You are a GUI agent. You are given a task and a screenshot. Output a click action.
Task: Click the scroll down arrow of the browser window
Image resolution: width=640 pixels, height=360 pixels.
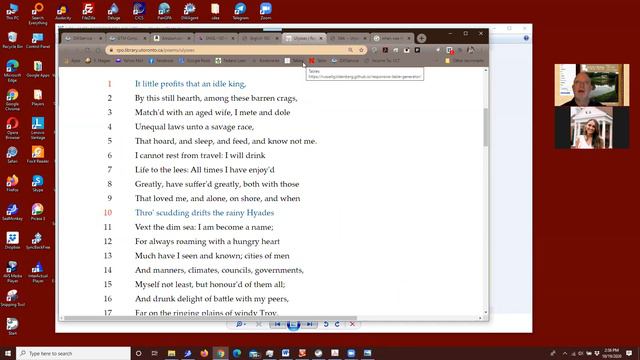pos(486,313)
